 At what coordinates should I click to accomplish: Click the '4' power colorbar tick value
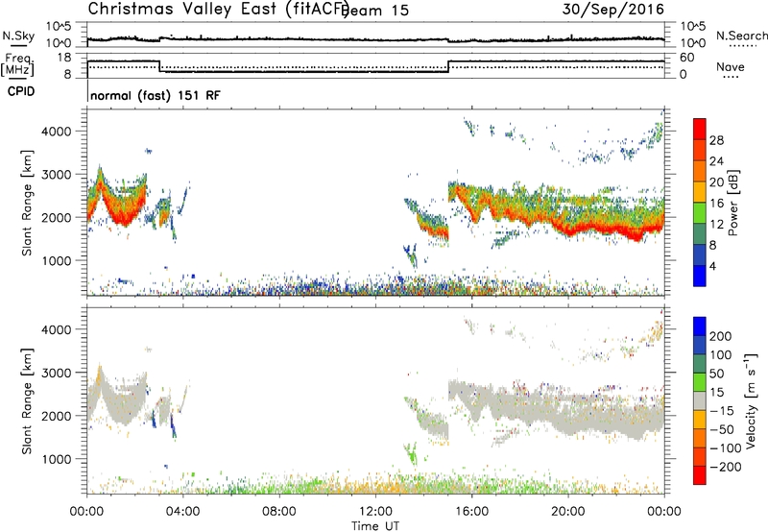point(712,266)
